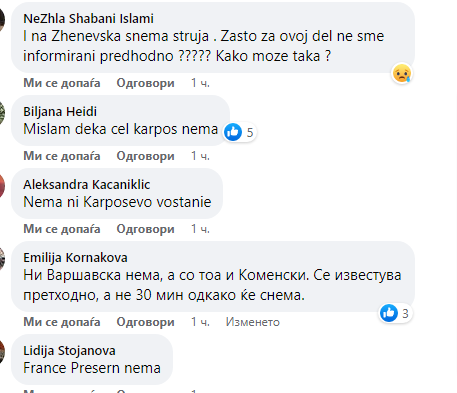Click the sad reaction emoji on NeZhla's comment

tap(402, 73)
